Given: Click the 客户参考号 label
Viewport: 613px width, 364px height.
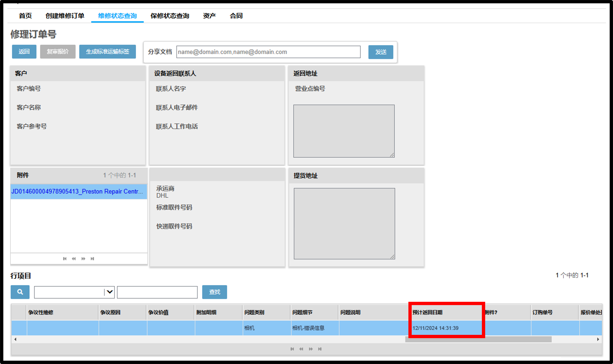Looking at the screenshot, I should click(x=32, y=126).
